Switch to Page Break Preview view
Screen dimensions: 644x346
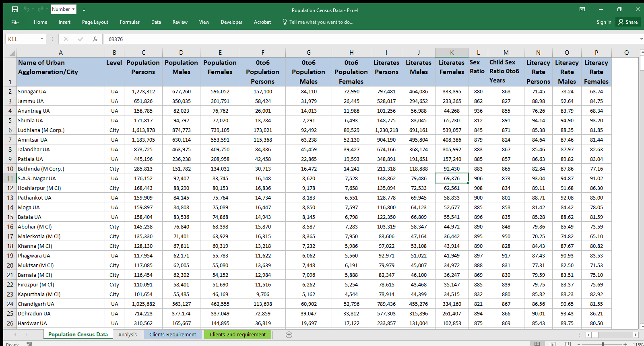click(568, 344)
